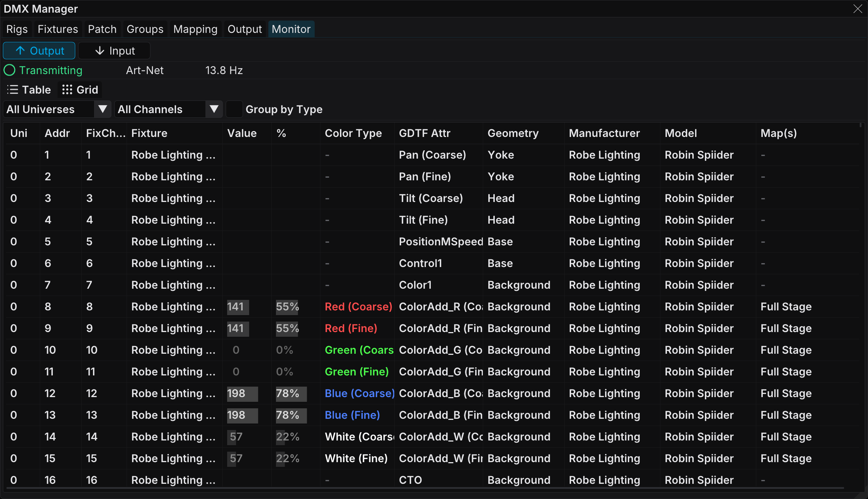
Task: Sort by the Uni column header
Action: [x=19, y=133]
